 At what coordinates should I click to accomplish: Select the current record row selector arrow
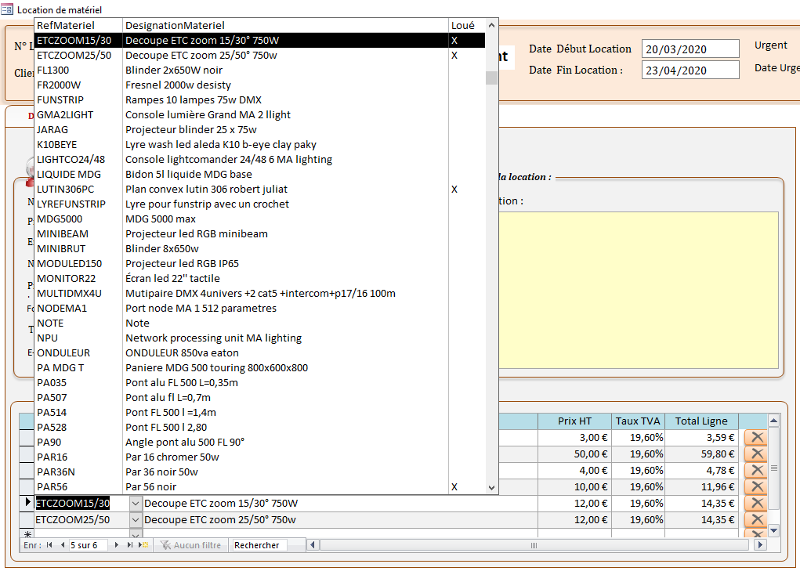(27, 503)
